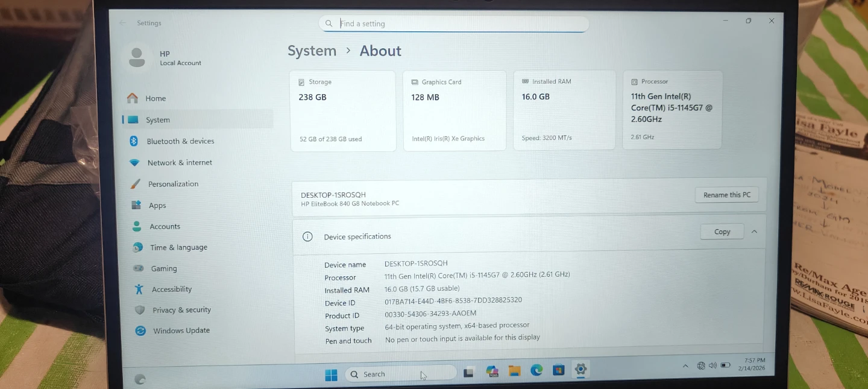
Task: Select the Device ID value text
Action: pos(453,300)
